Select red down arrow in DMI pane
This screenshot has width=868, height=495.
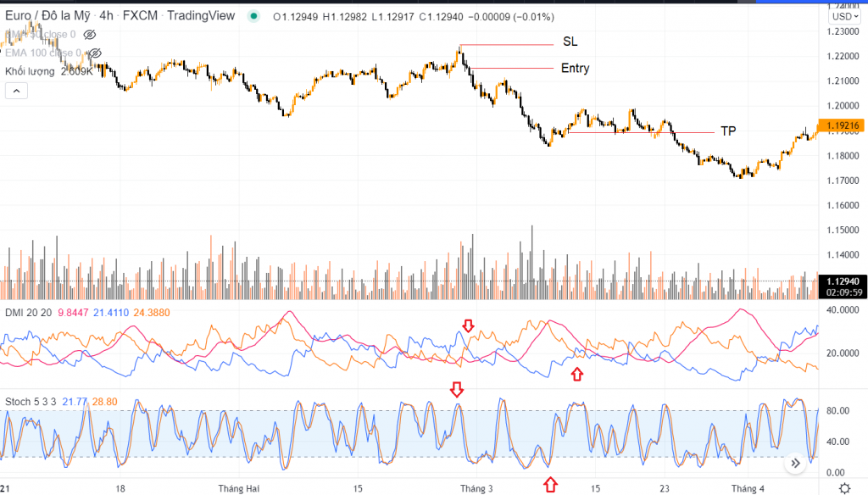(x=468, y=325)
